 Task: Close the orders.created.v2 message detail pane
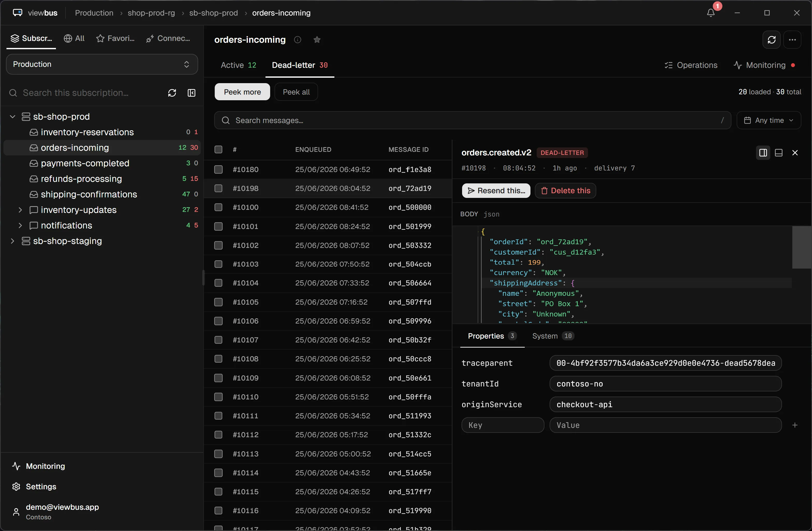pyautogui.click(x=795, y=153)
